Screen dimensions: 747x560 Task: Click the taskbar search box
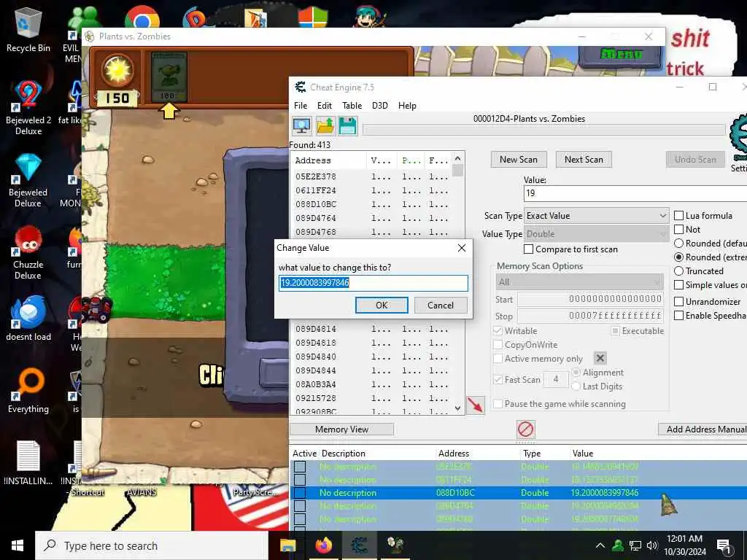(152, 545)
